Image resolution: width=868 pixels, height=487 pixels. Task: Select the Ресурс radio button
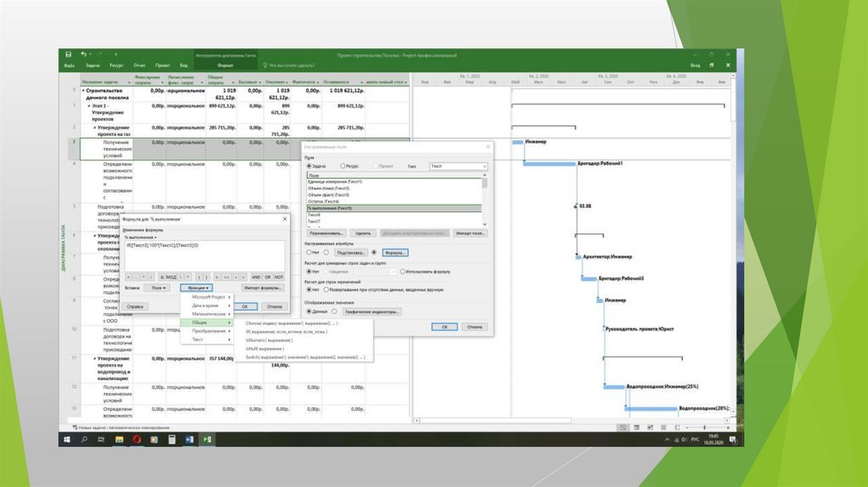[343, 166]
